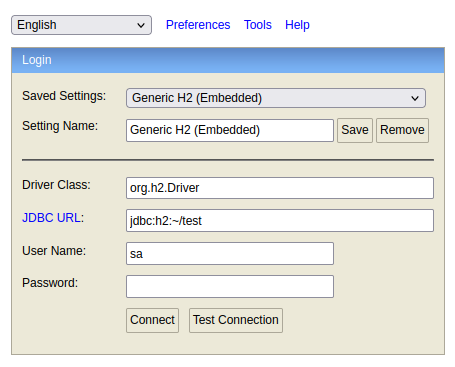
Task: Click the 'Password:' label text
Action: 50,283
